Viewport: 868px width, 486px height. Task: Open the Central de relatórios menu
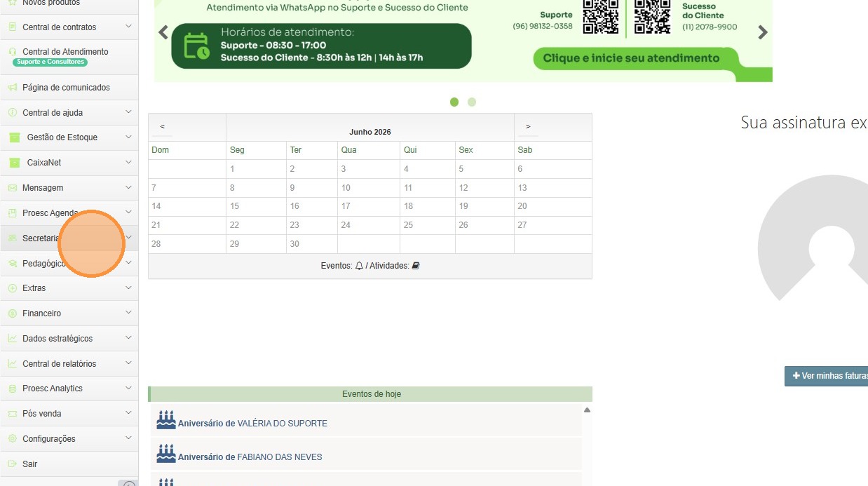coord(69,363)
